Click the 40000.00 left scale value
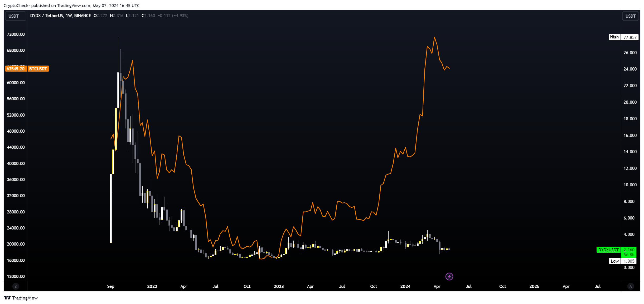This screenshot has width=644, height=304. point(16,163)
